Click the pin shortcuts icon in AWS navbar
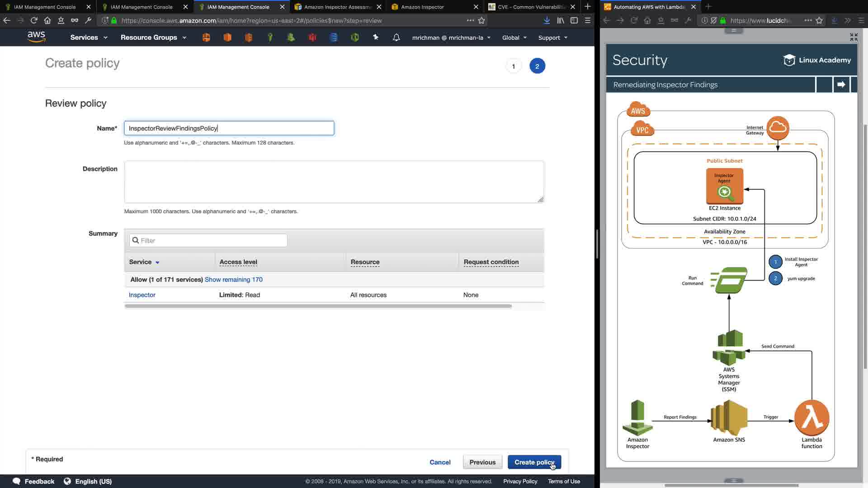The image size is (868, 488). point(375,38)
